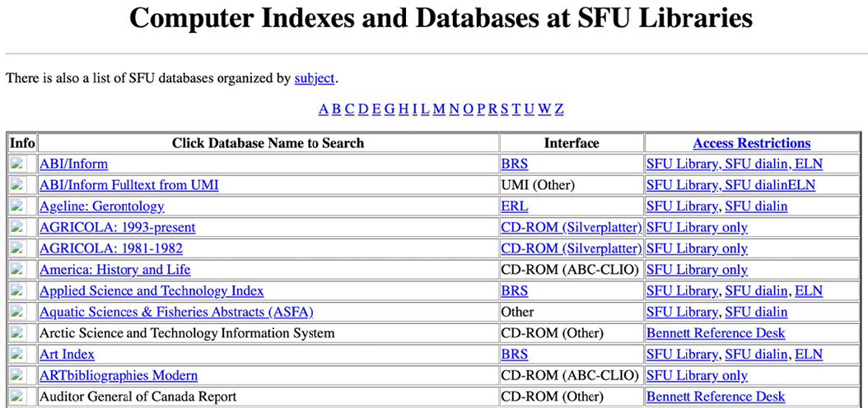Click SFU Library link in Art Index row
The height and width of the screenshot is (408, 868).
(x=683, y=354)
